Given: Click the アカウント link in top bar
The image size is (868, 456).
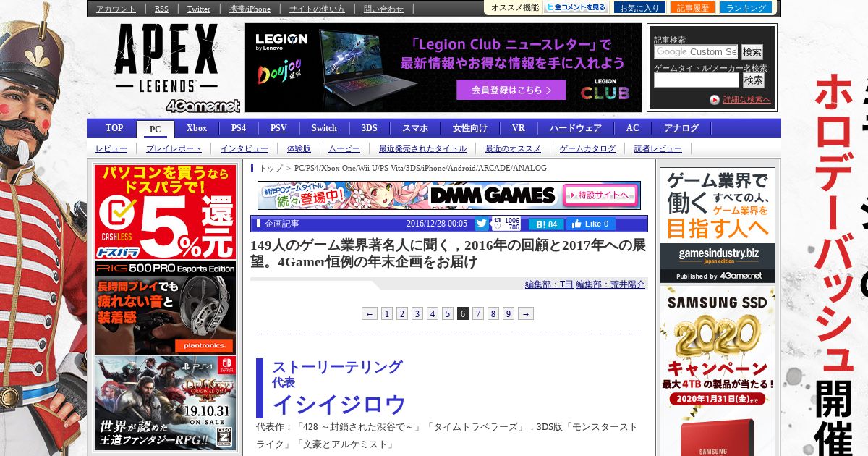Looking at the screenshot, I should (116, 9).
